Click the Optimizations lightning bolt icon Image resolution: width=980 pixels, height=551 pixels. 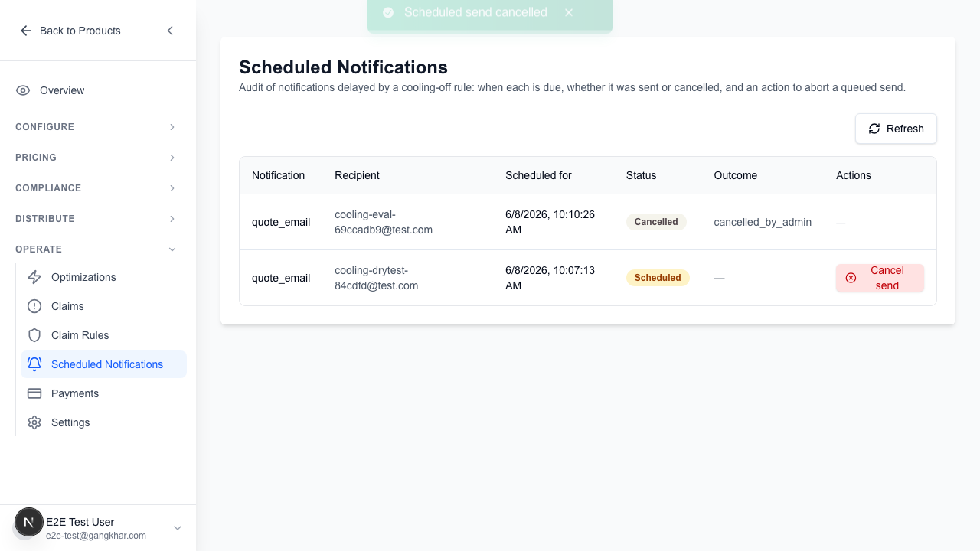34,277
